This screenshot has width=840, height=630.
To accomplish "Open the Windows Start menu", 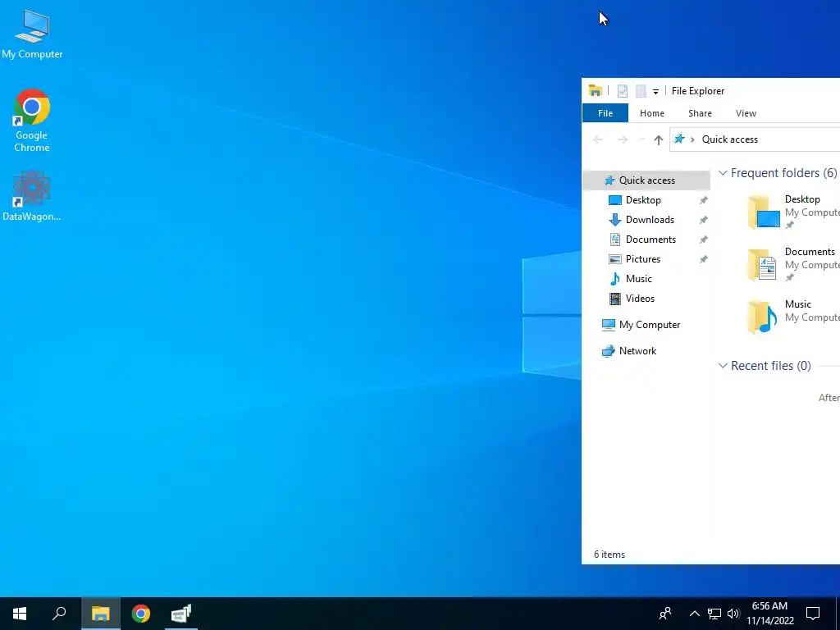I will (x=20, y=614).
